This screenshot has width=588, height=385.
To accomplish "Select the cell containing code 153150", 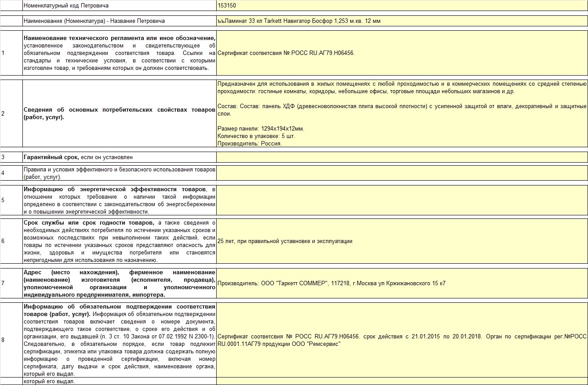I will tap(402, 6).
